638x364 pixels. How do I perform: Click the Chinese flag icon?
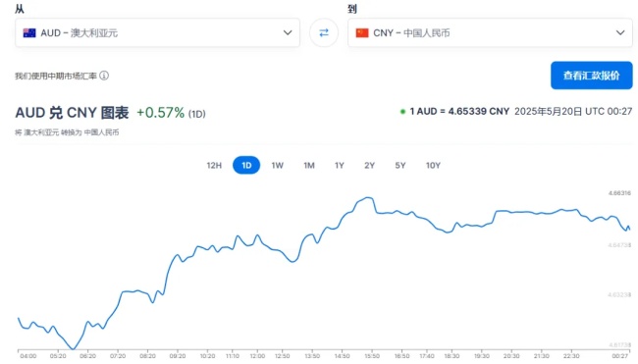point(362,33)
